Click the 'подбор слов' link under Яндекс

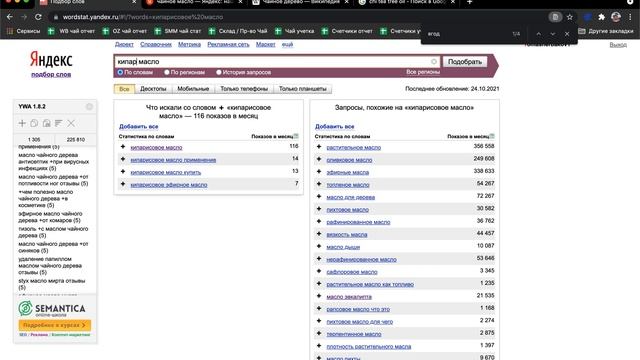51,74
